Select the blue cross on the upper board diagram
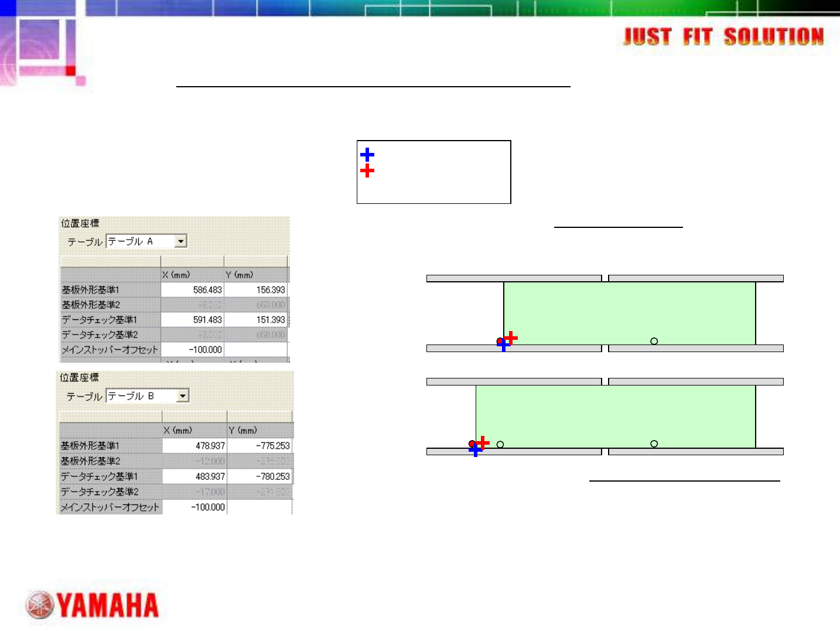Image resolution: width=840 pixels, height=631 pixels. click(x=503, y=345)
